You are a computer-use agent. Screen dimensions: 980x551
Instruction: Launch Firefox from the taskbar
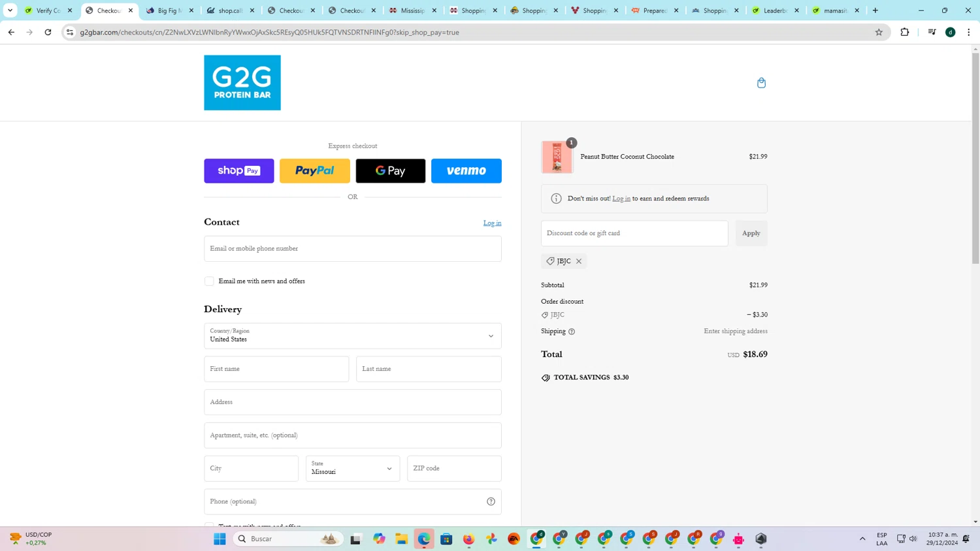pyautogui.click(x=468, y=539)
